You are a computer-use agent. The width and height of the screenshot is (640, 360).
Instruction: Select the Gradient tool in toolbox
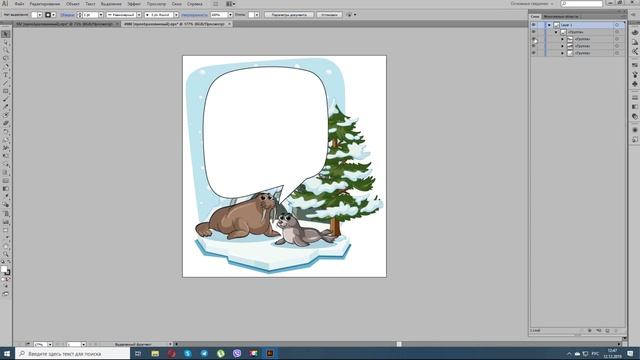(5, 189)
